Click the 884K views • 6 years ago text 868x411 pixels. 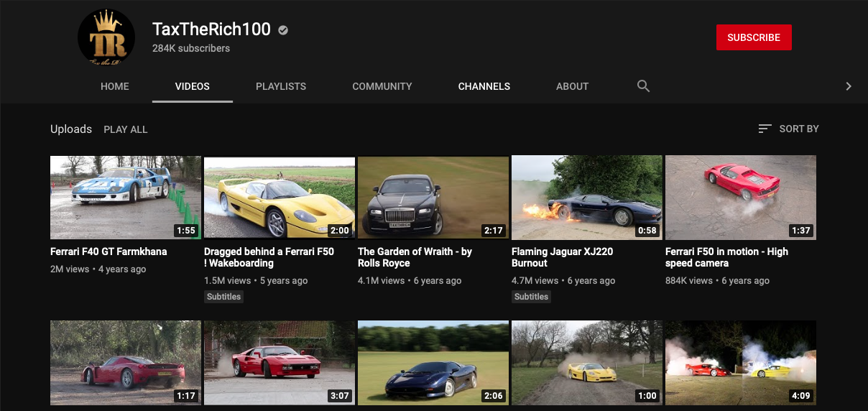coord(717,281)
